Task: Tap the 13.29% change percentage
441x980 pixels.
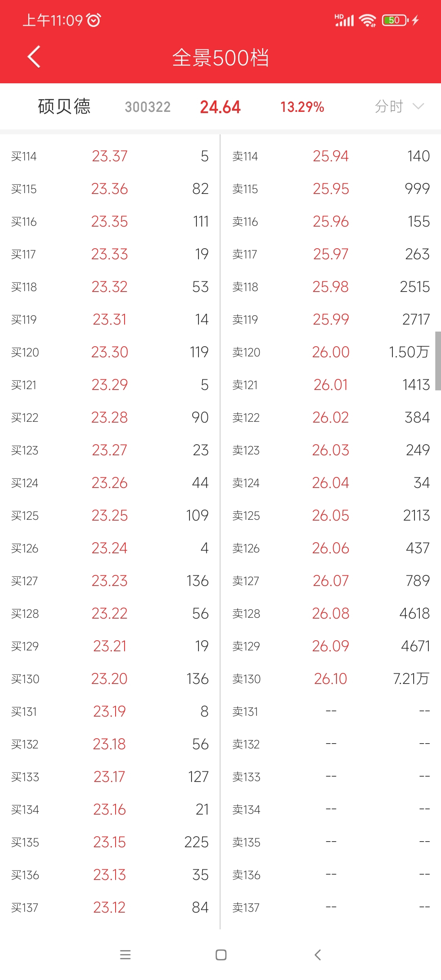Action: [x=302, y=107]
